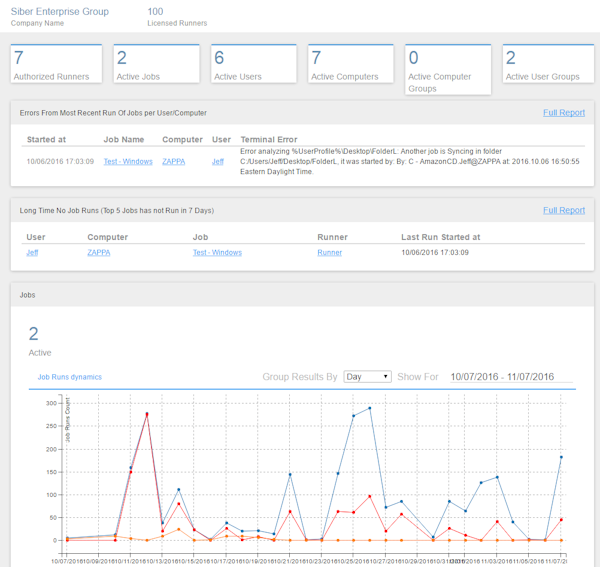Open the Active Computer Groups tile
600x567 pixels.
pos(448,69)
